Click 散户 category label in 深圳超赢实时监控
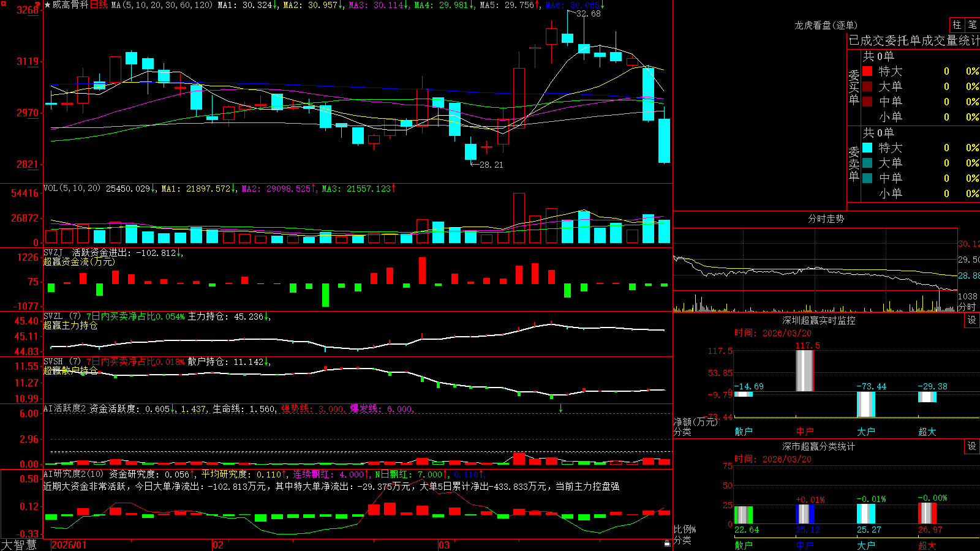 [743, 432]
